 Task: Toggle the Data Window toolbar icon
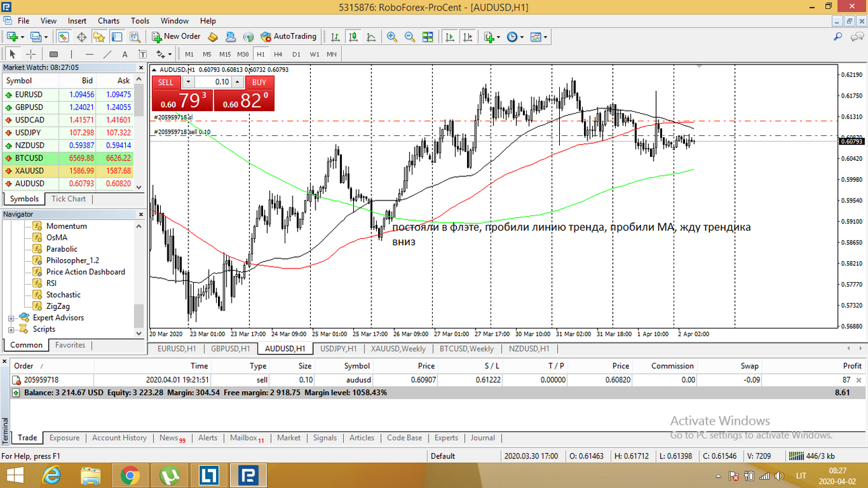click(81, 36)
